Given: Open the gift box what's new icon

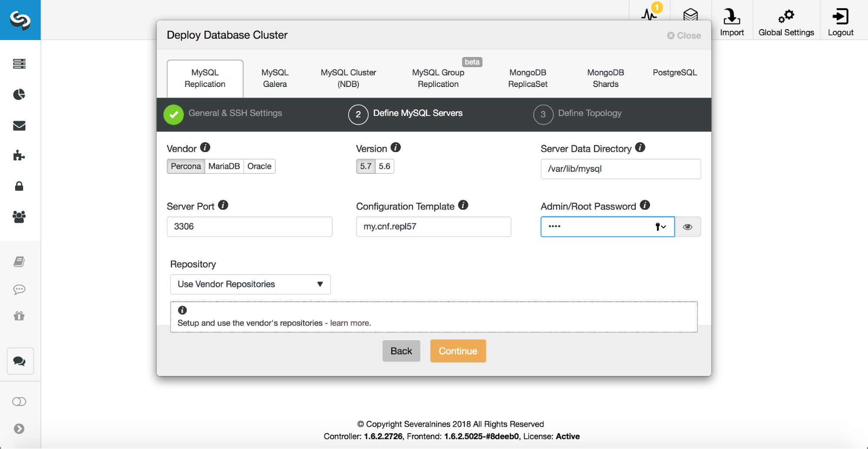Looking at the screenshot, I should (19, 316).
